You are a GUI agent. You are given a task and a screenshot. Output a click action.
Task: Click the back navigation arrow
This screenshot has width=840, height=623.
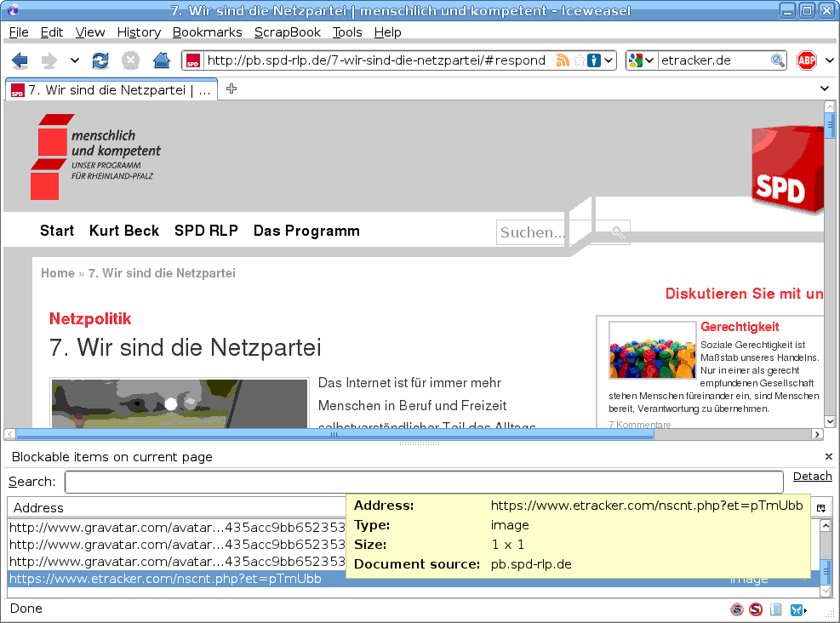[20, 60]
